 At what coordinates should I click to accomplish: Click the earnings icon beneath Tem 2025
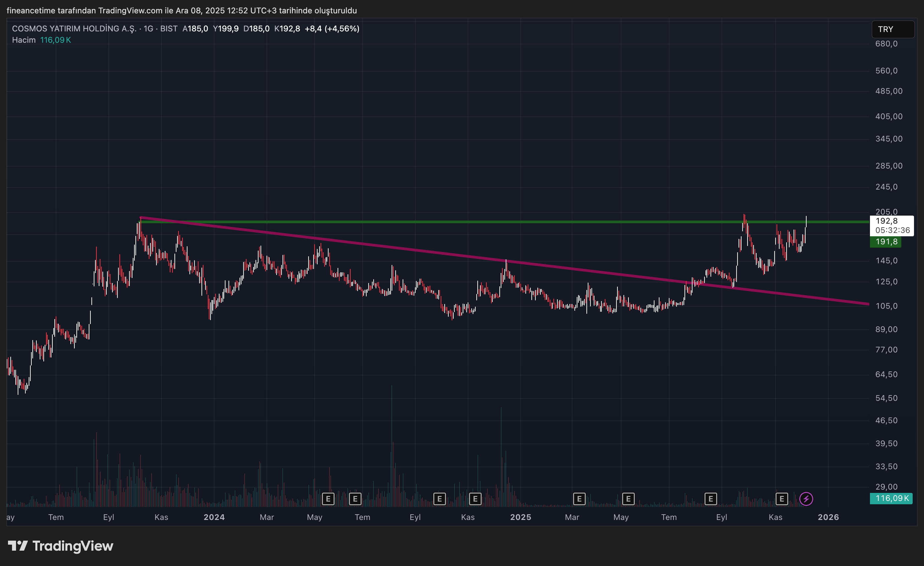(710, 499)
